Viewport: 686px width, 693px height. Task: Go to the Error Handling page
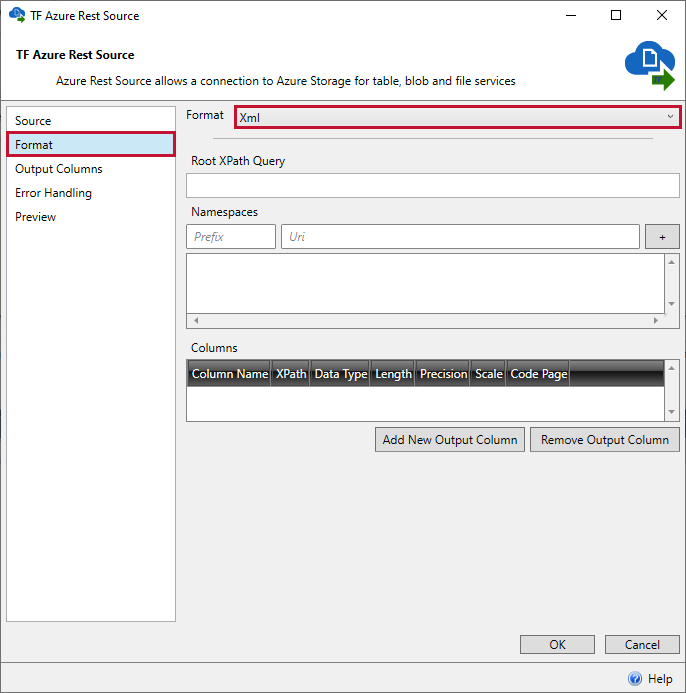tap(91, 193)
